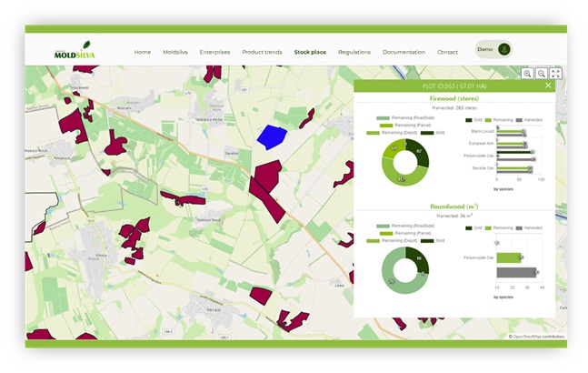
Task: Open the Enterprises section
Action: [x=214, y=52]
